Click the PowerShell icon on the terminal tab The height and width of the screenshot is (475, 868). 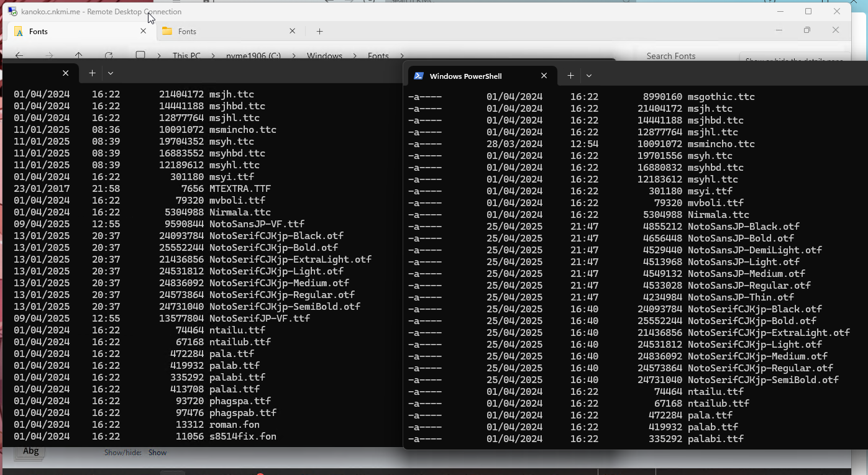(419, 76)
